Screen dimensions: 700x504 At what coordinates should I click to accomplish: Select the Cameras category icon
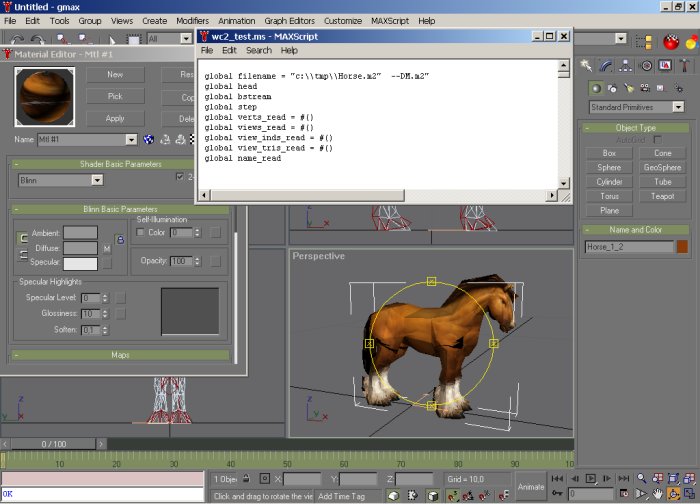pos(645,88)
